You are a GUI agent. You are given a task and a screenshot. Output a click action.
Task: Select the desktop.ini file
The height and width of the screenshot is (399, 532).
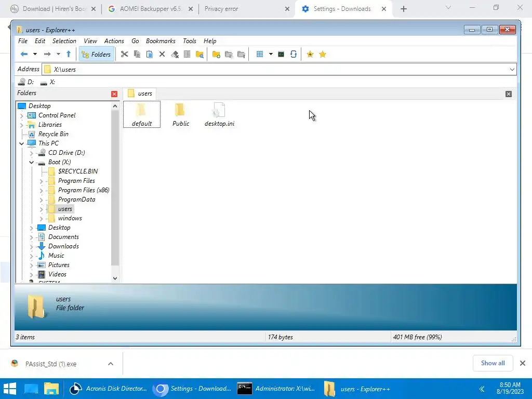pos(220,114)
